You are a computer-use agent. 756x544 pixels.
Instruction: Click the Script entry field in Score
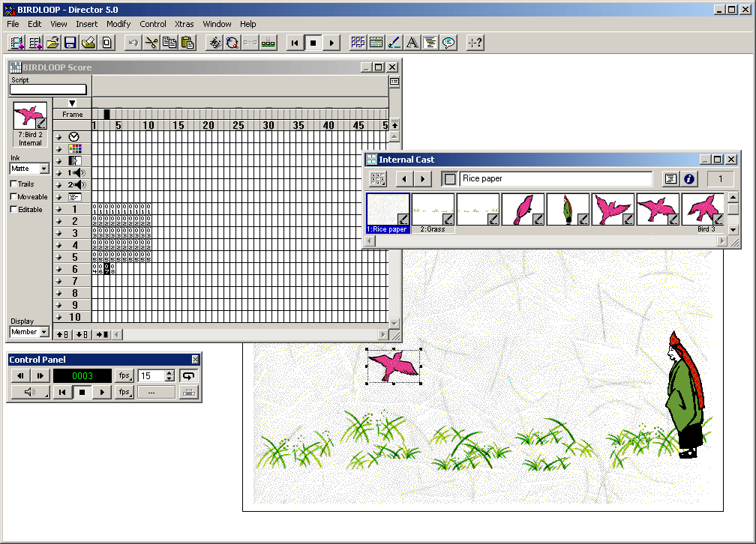click(x=48, y=90)
